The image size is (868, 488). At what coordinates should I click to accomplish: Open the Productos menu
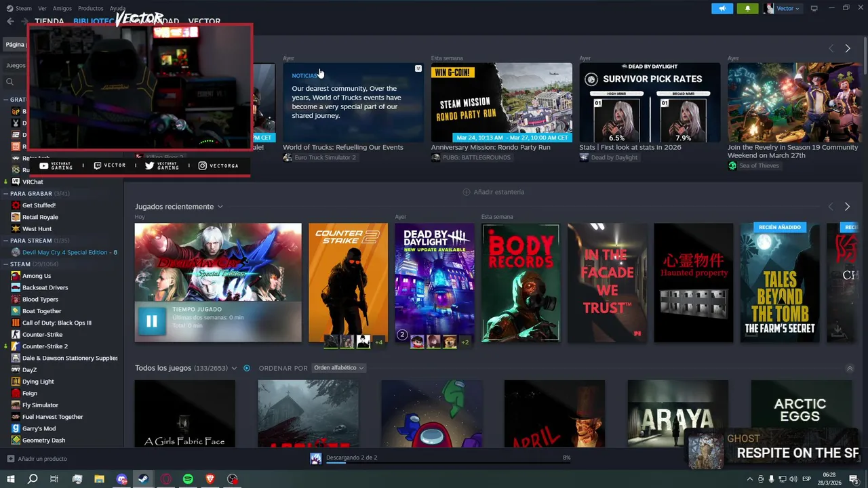point(91,8)
